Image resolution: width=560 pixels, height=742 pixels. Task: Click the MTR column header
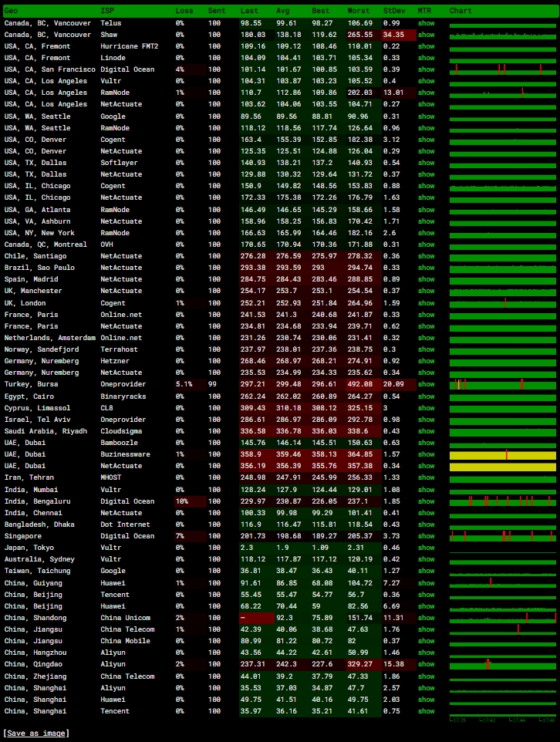[424, 10]
